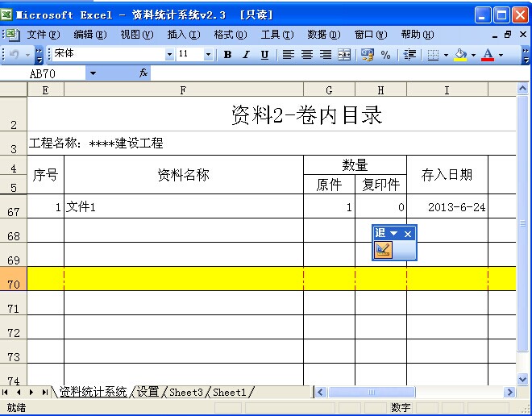Minimize the workbook window icon

click(495, 35)
